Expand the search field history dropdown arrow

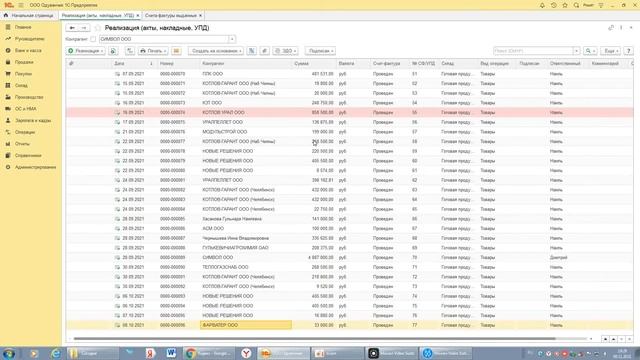576,51
